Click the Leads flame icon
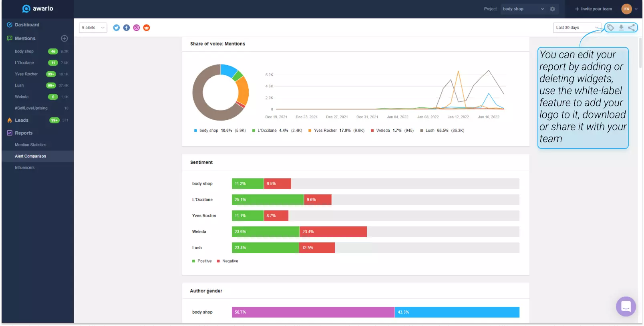The image size is (644, 326). pyautogui.click(x=10, y=120)
